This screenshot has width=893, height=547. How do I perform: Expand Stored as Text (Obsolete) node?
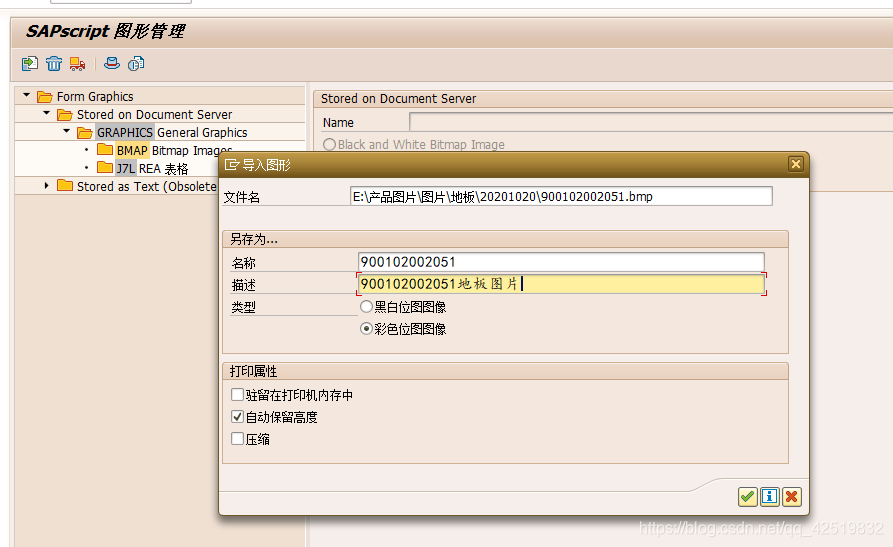(x=47, y=185)
